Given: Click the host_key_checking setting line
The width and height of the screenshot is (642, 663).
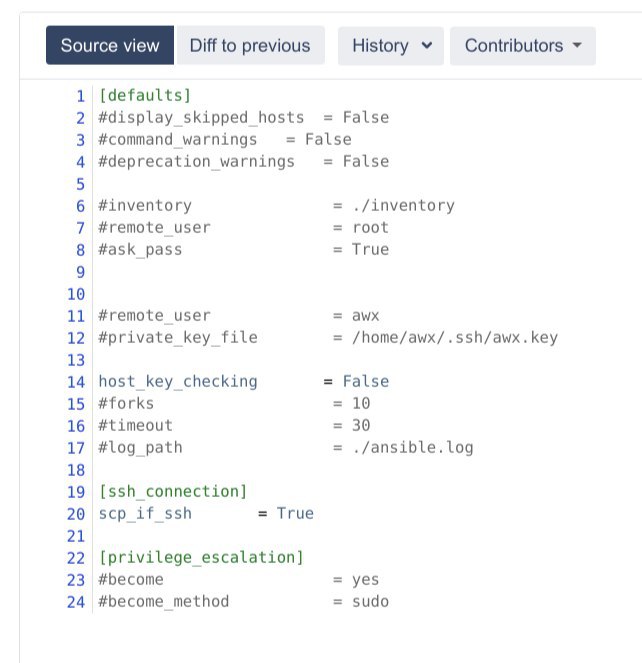Looking at the screenshot, I should click(244, 381).
